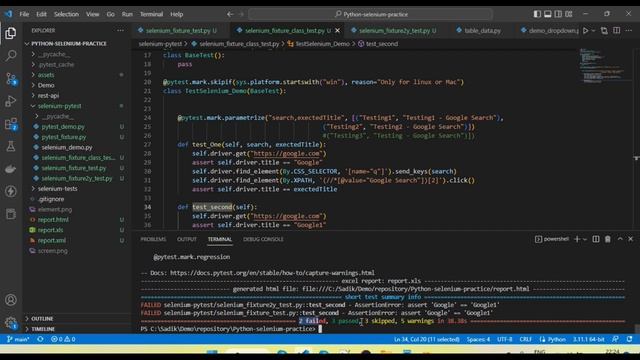Select the 3.11.1 64-bit interpreter

(588, 339)
